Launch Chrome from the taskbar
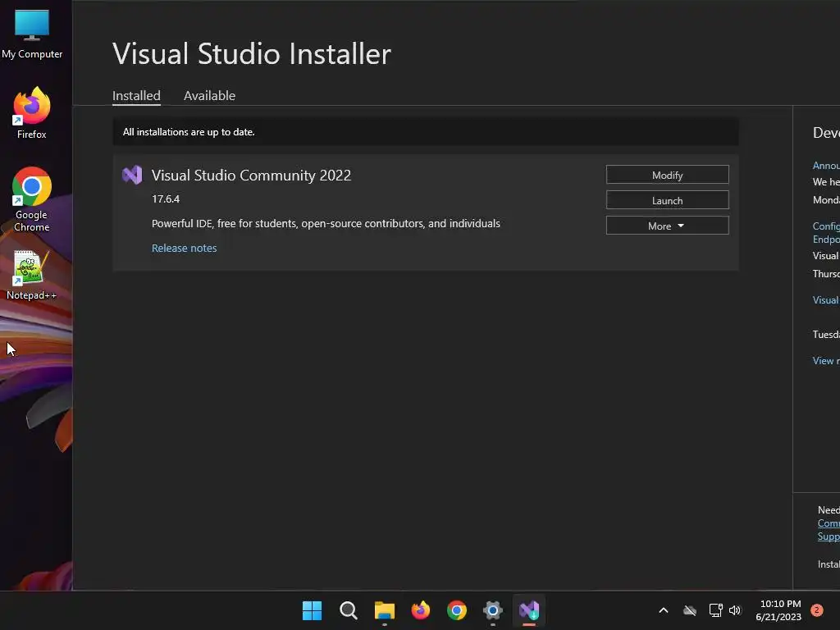 tap(456, 610)
